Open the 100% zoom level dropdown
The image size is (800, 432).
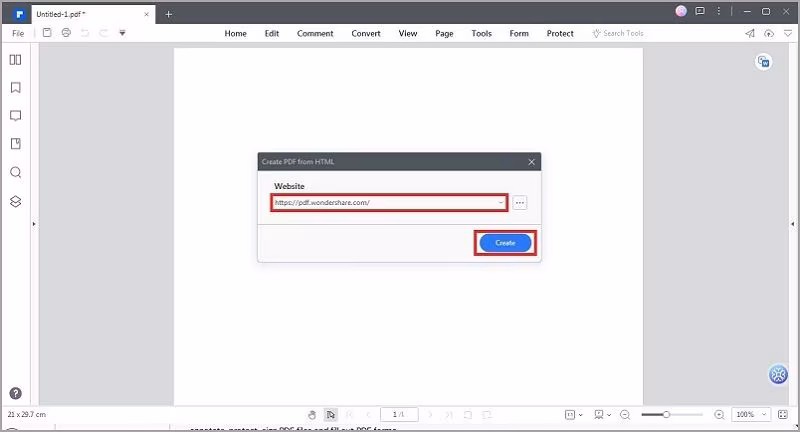[751, 415]
